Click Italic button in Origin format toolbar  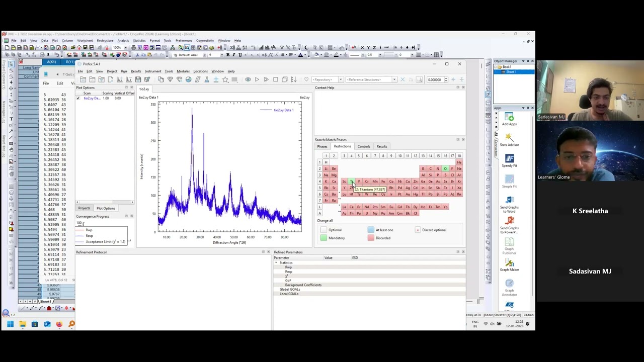(233, 55)
